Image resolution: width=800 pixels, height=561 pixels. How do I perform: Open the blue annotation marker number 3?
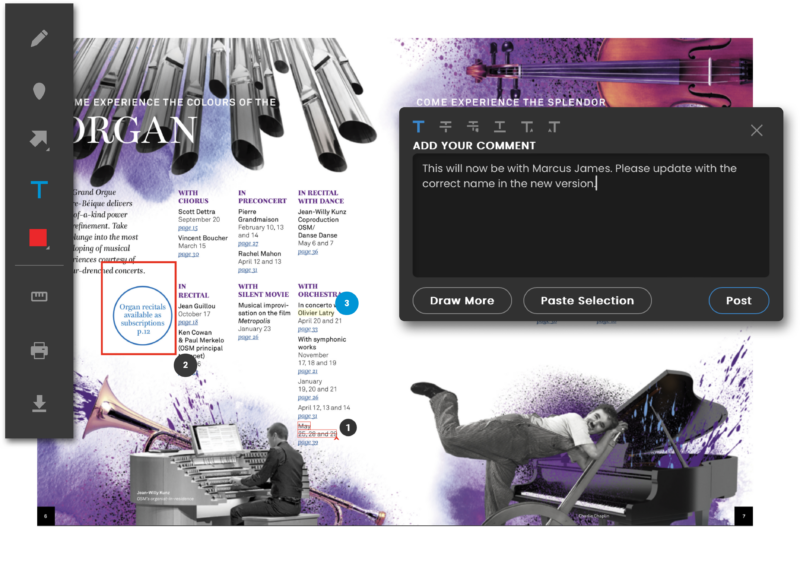347,303
